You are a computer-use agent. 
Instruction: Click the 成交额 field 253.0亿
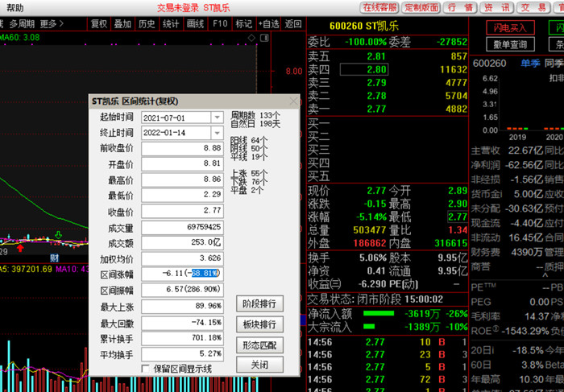pos(182,243)
